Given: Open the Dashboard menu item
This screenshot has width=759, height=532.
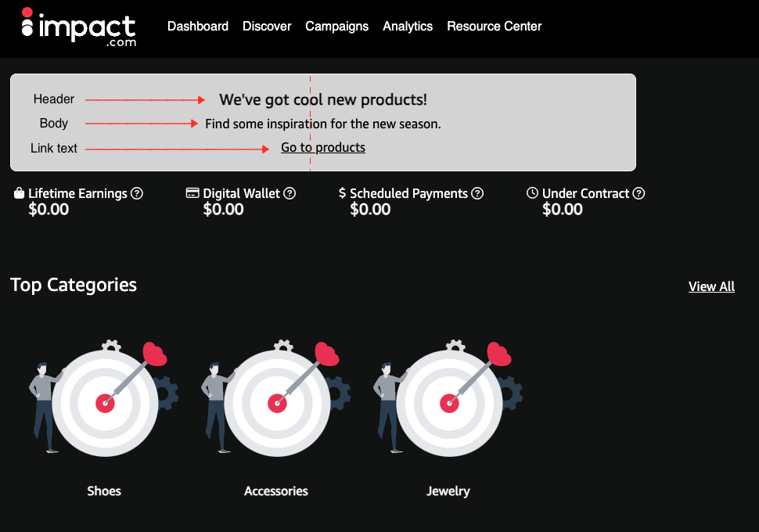Looking at the screenshot, I should tap(198, 26).
